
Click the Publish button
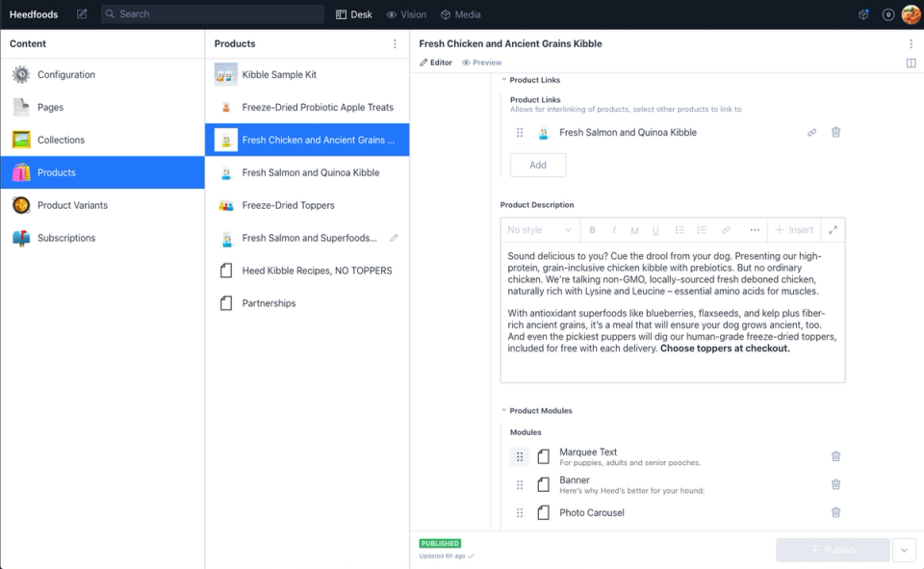coord(833,550)
